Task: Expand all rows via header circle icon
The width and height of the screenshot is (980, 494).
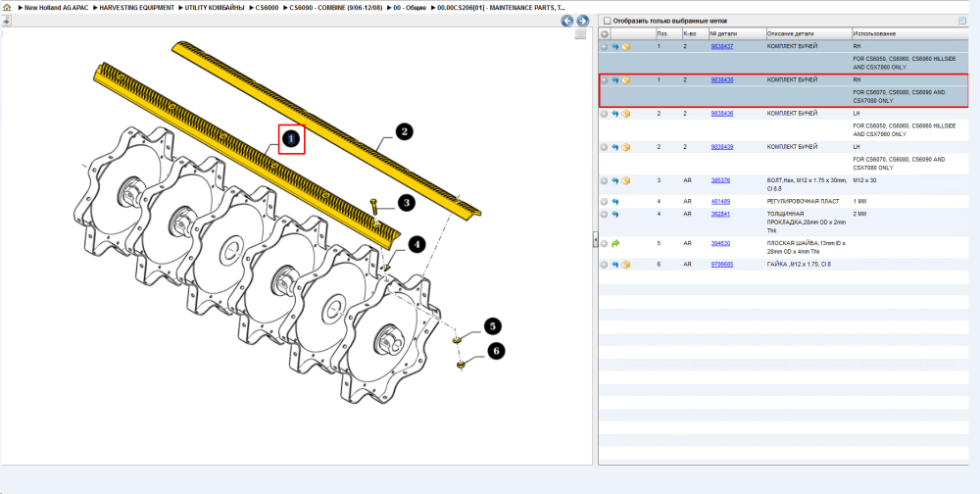Action: click(605, 33)
